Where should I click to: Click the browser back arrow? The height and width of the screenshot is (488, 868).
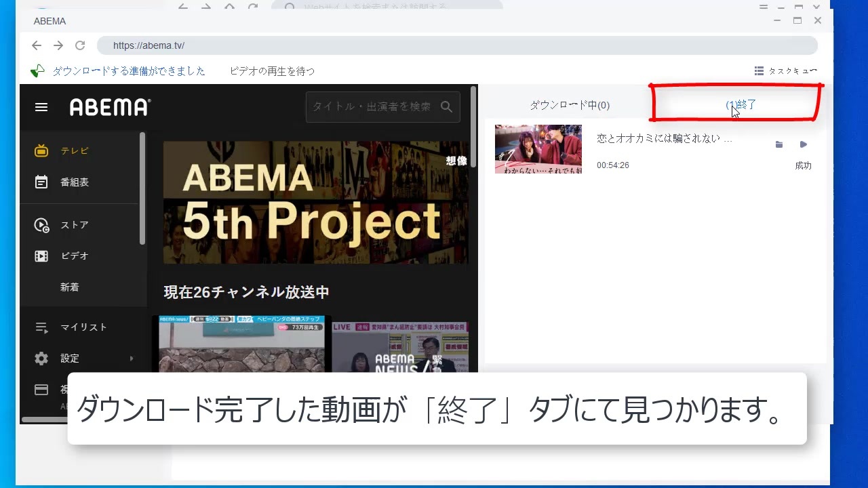click(x=37, y=45)
